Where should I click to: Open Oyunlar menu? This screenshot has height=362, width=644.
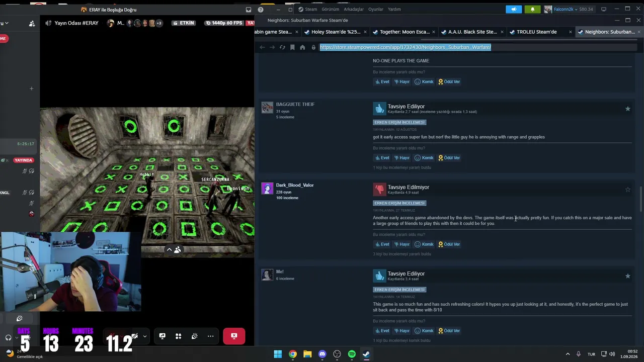point(376,9)
